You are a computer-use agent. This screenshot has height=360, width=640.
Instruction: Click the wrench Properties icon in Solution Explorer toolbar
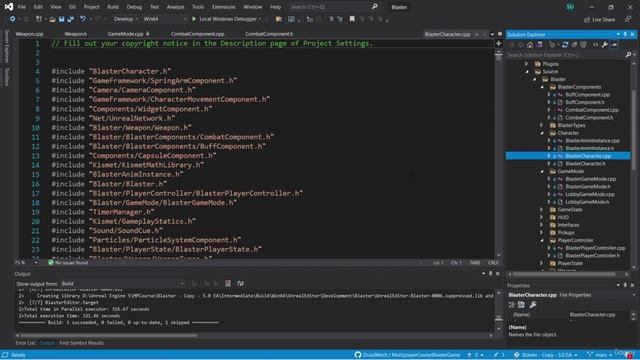(x=605, y=45)
